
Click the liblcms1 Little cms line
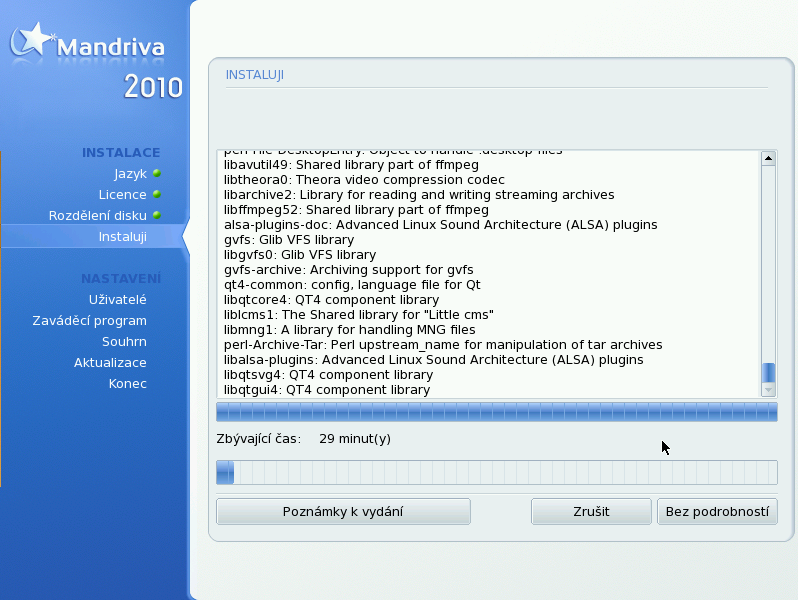(359, 315)
